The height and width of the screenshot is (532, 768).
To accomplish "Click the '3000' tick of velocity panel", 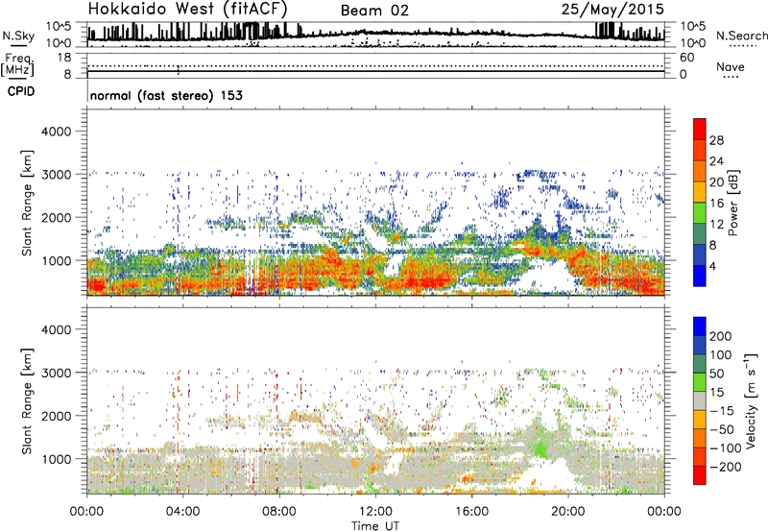I will coord(57,373).
